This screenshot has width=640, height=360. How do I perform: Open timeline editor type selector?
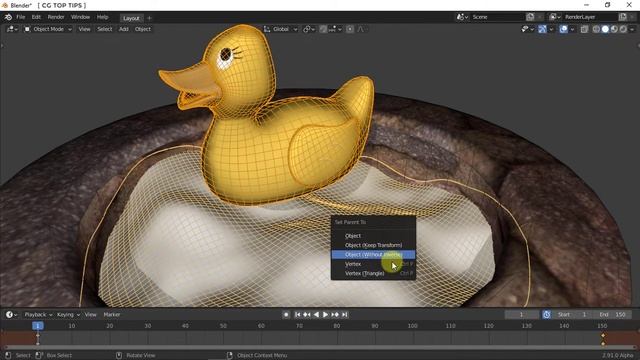point(11,315)
